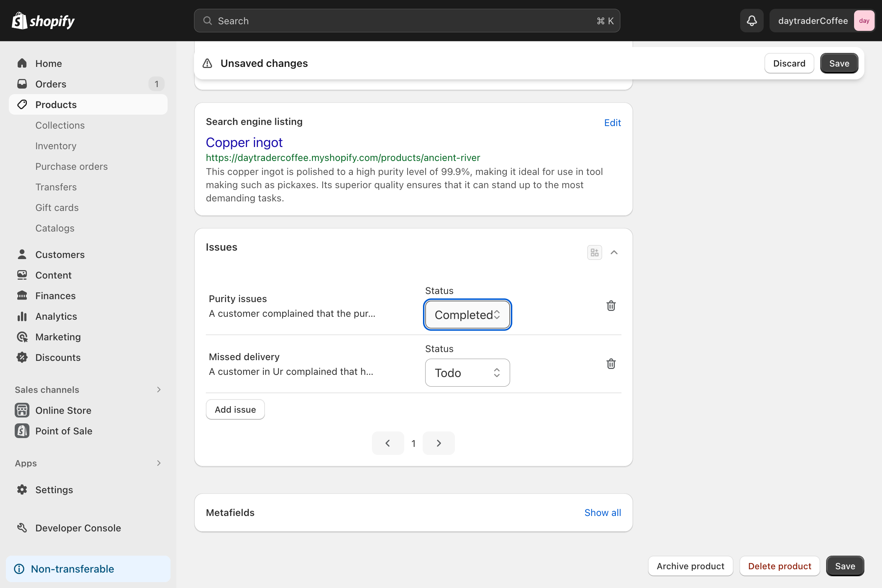882x588 pixels.
Task: Click the Save button to save changes
Action: pos(839,63)
